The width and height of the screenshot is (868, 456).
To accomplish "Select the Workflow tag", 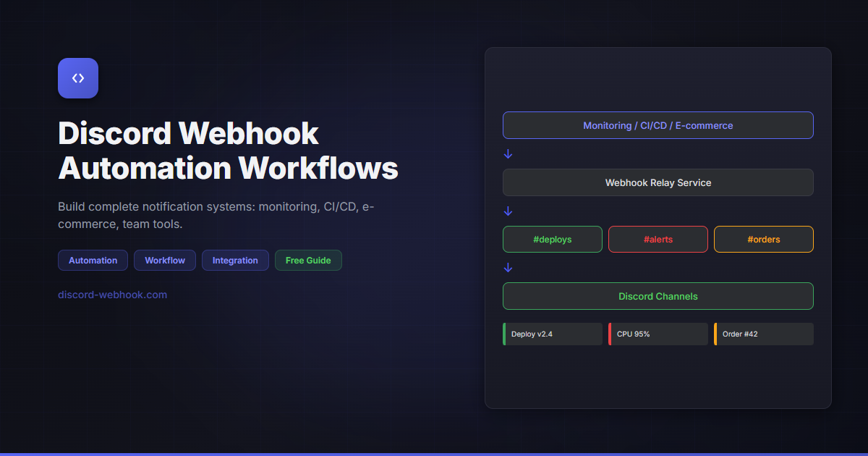I will (x=164, y=260).
